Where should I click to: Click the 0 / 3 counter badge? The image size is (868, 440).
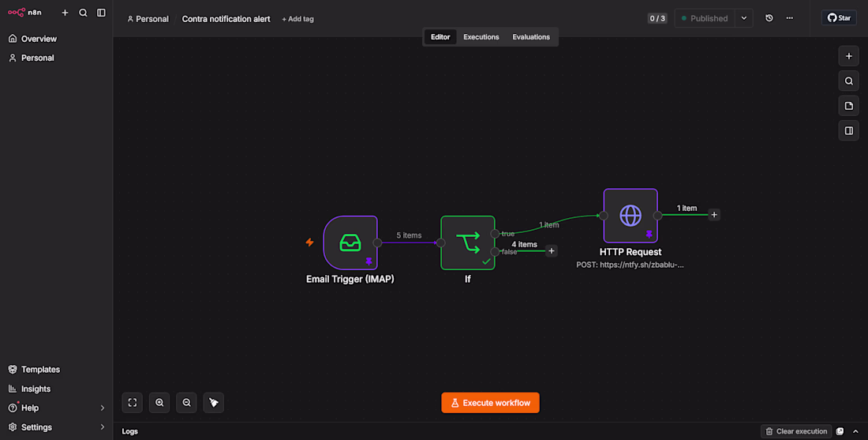657,18
